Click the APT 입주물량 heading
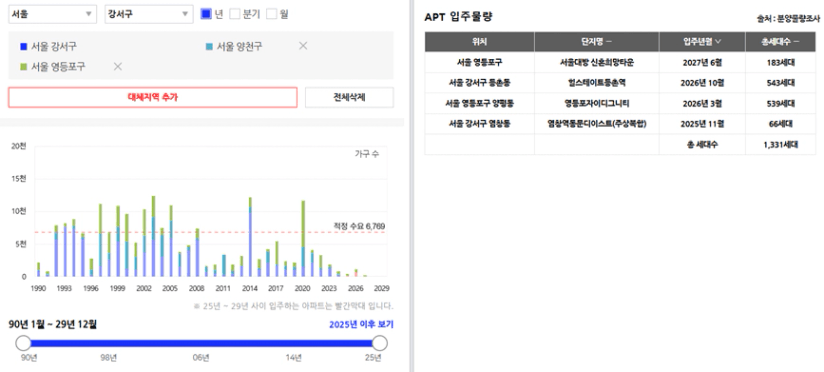This screenshot has height=372, width=824. click(458, 17)
